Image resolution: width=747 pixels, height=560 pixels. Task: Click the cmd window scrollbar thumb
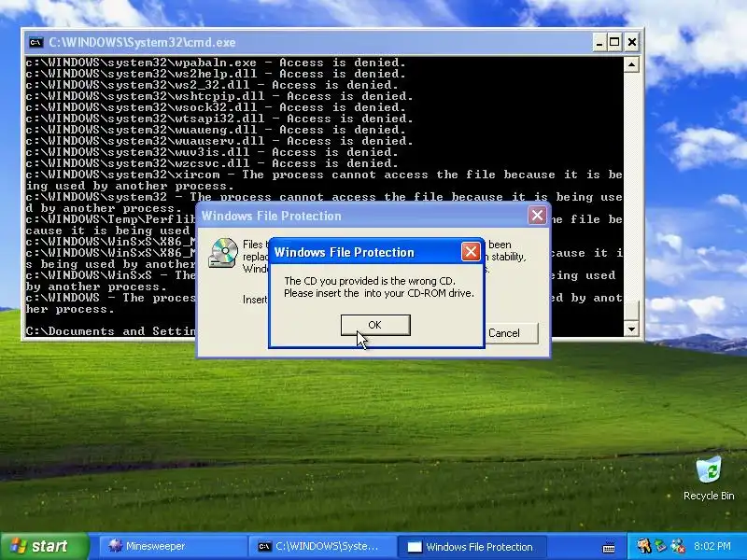pos(631,311)
